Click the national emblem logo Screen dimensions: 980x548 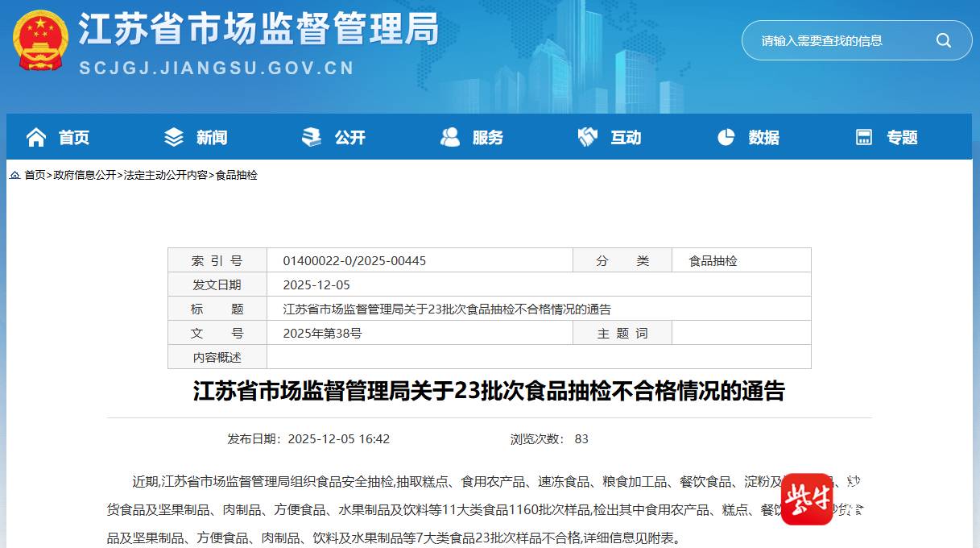(40, 42)
